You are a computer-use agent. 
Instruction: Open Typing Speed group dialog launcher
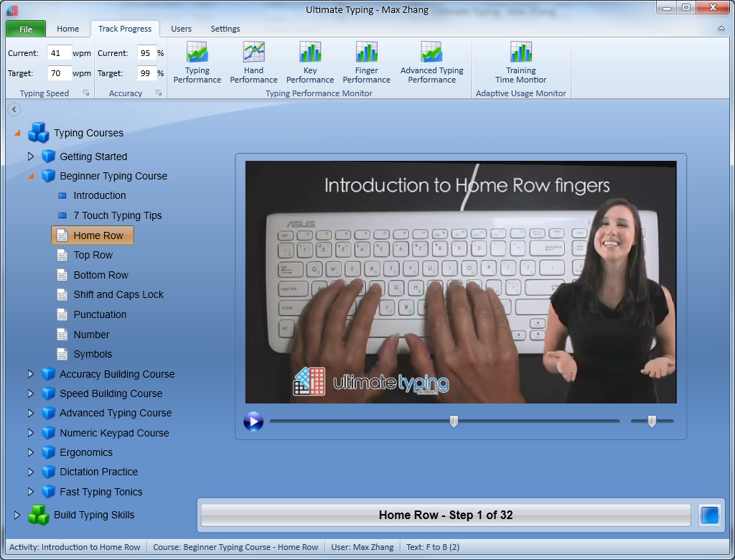[86, 93]
